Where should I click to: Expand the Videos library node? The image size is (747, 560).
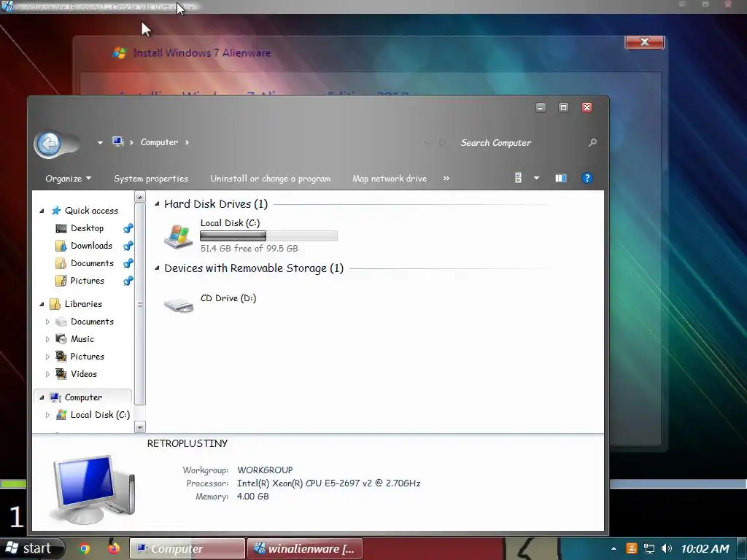(47, 374)
